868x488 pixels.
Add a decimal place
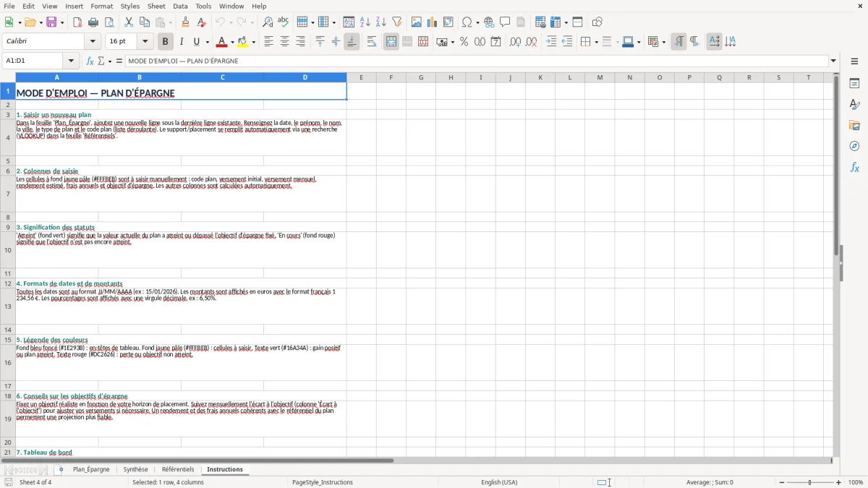[x=515, y=42]
